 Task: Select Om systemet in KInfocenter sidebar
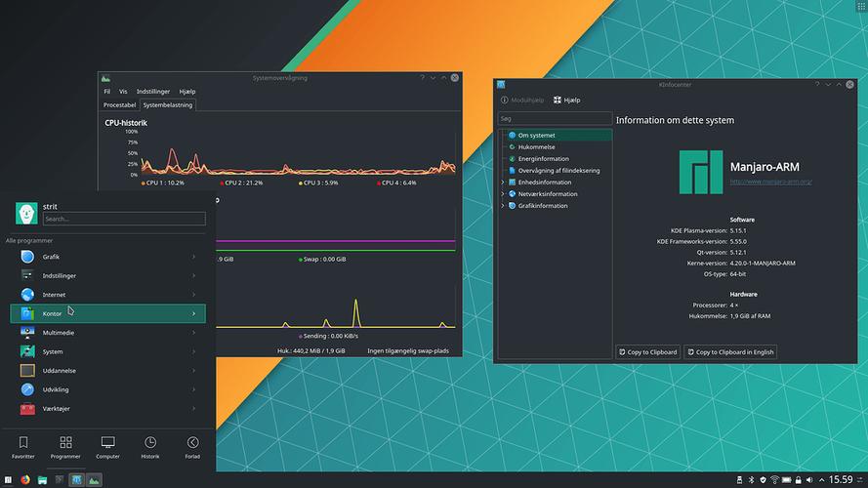pos(557,135)
